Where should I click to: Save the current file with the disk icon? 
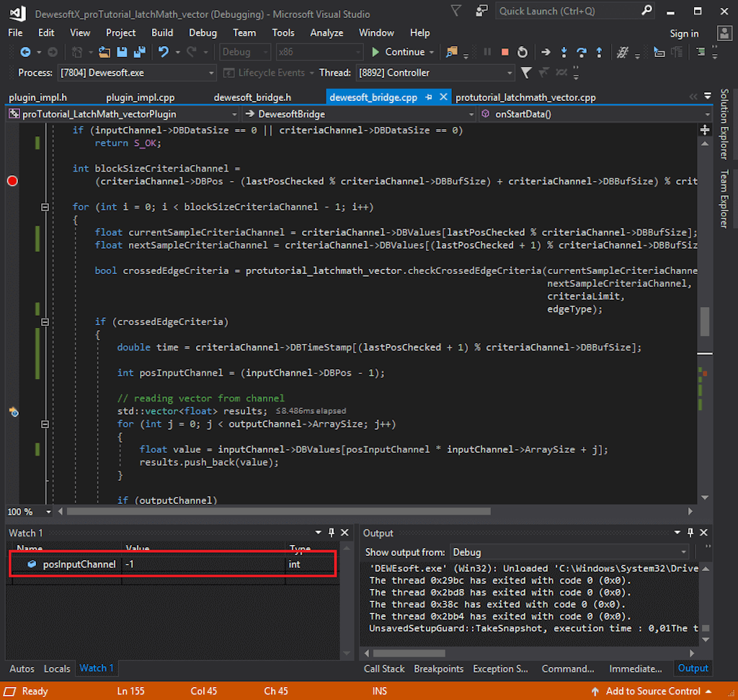[122, 52]
